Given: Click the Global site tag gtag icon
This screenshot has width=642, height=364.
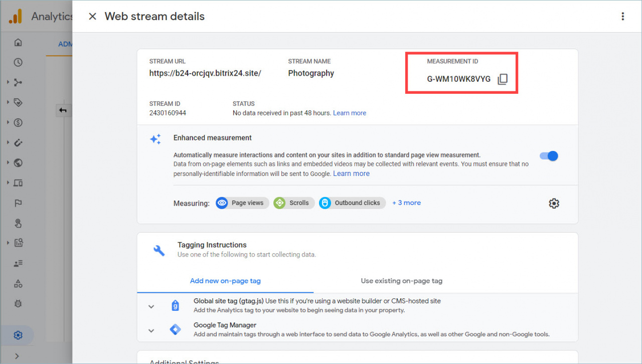Looking at the screenshot, I should [175, 306].
